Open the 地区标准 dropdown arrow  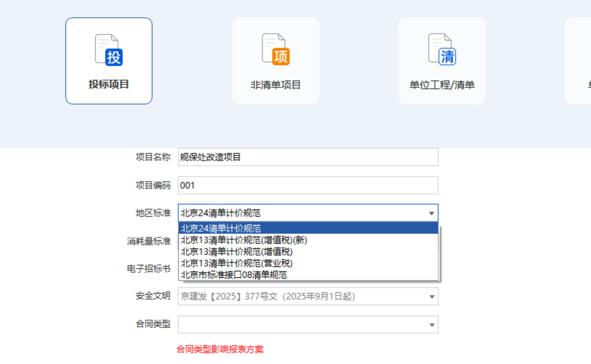coord(432,213)
